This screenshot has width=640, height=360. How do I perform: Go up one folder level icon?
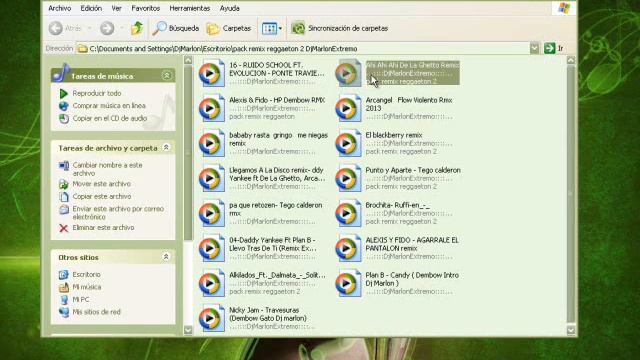[137, 28]
